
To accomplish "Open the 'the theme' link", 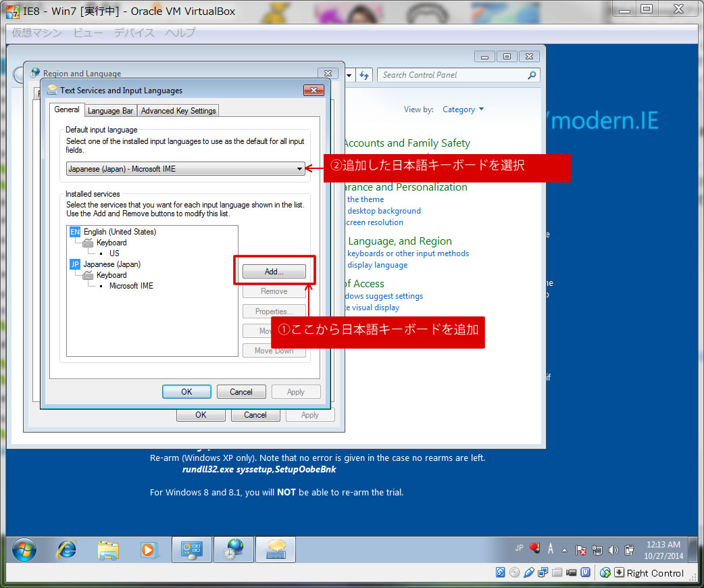I will 366,199.
